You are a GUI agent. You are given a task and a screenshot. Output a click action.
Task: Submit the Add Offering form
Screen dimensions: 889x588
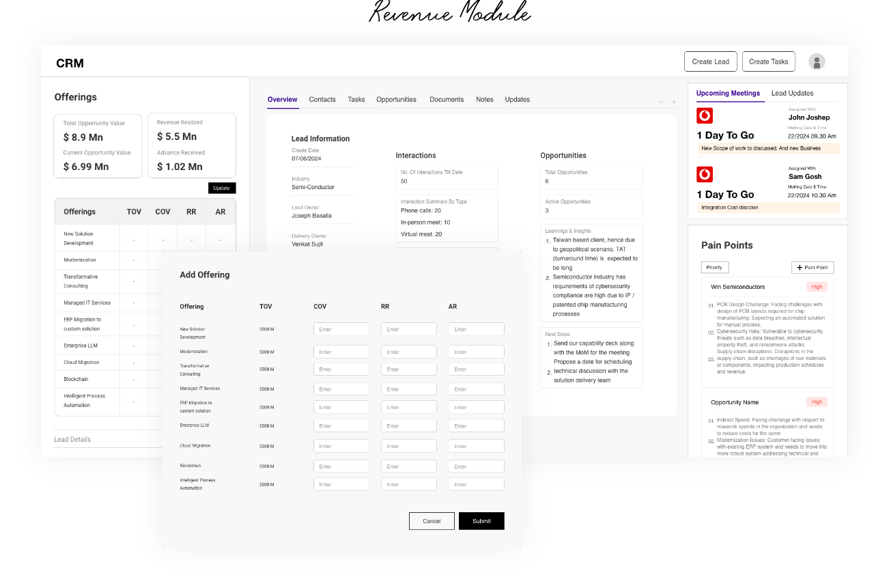(481, 521)
